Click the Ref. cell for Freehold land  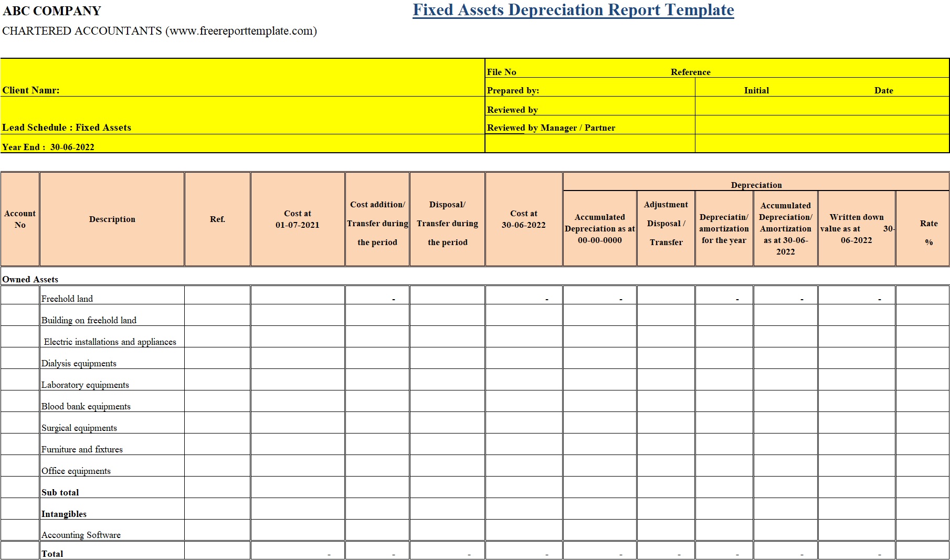(x=218, y=295)
